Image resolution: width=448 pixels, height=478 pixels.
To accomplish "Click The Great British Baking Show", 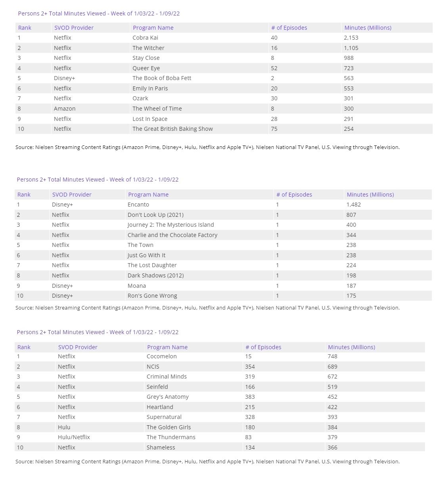I will [172, 129].
